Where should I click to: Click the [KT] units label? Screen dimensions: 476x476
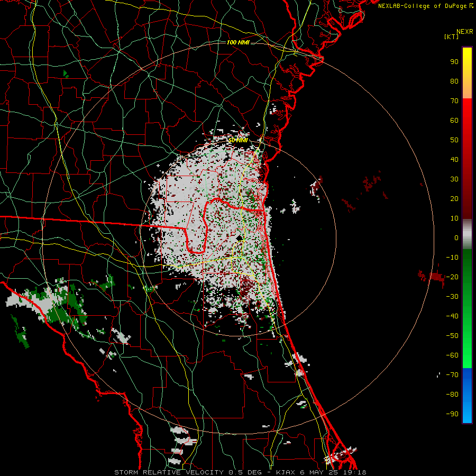451,36
